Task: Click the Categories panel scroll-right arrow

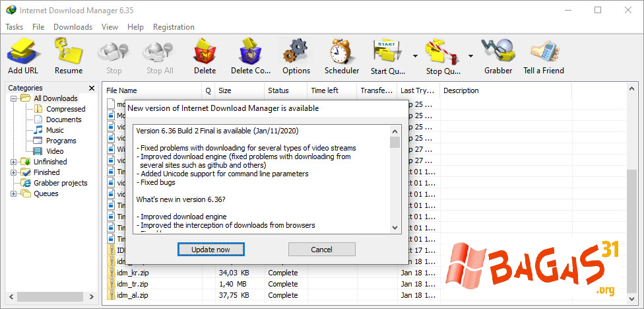Action: click(x=92, y=296)
